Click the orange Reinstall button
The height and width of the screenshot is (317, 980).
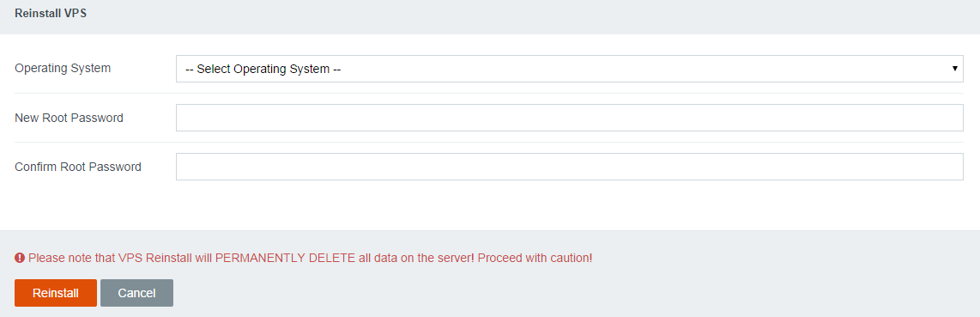(x=56, y=293)
